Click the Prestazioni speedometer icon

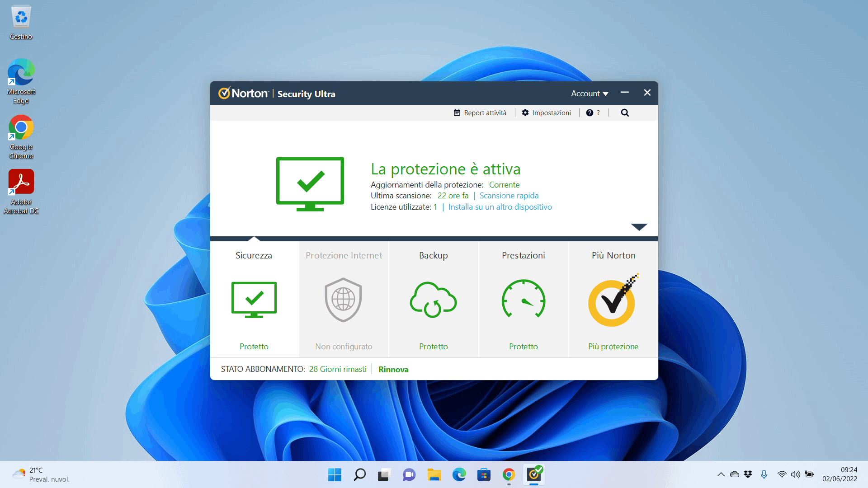click(x=524, y=299)
